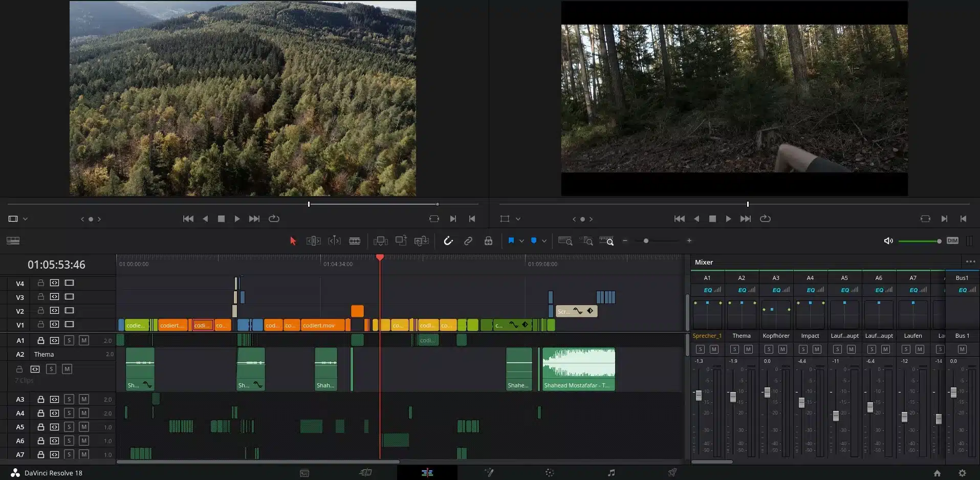Image resolution: width=980 pixels, height=480 pixels.
Task: Select the Trim Edit mode tool
Action: [x=314, y=241]
